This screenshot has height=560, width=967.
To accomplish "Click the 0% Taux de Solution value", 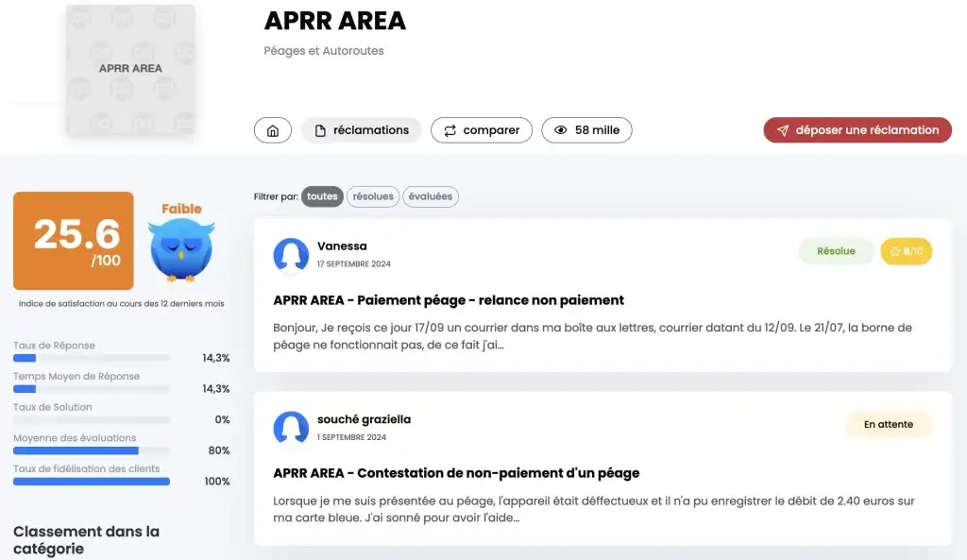I will (222, 419).
